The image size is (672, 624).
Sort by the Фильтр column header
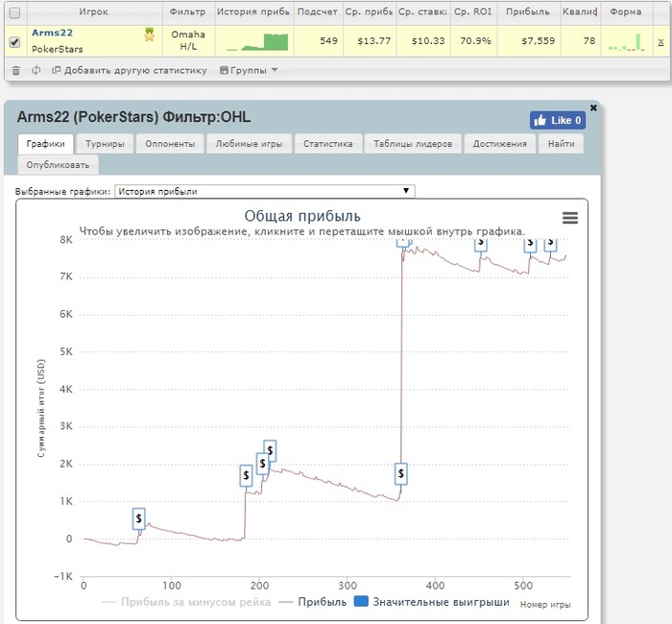tap(187, 12)
